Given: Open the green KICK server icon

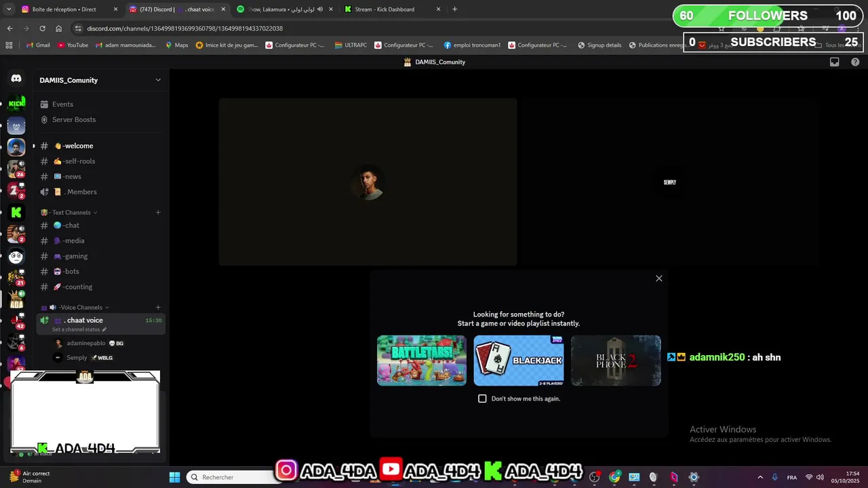Looking at the screenshot, I should (16, 103).
